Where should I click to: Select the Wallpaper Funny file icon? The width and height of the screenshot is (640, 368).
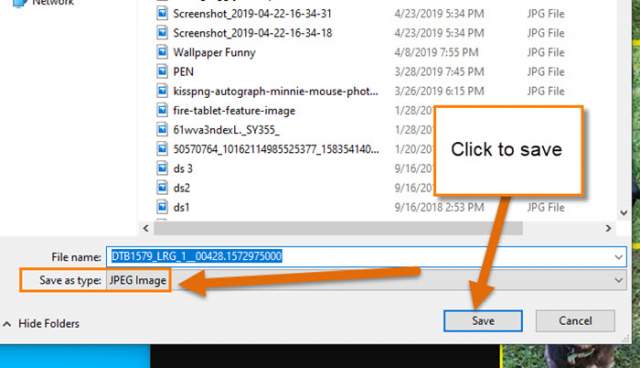[x=162, y=52]
